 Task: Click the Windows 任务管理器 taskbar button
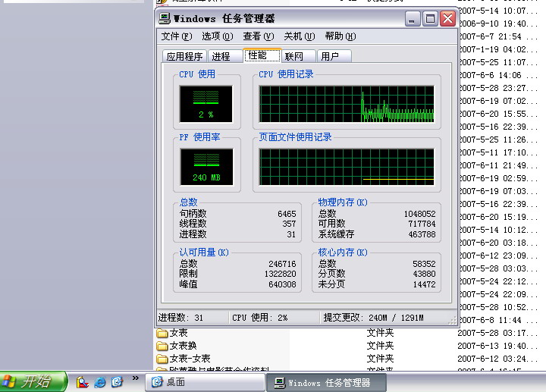pyautogui.click(x=326, y=383)
